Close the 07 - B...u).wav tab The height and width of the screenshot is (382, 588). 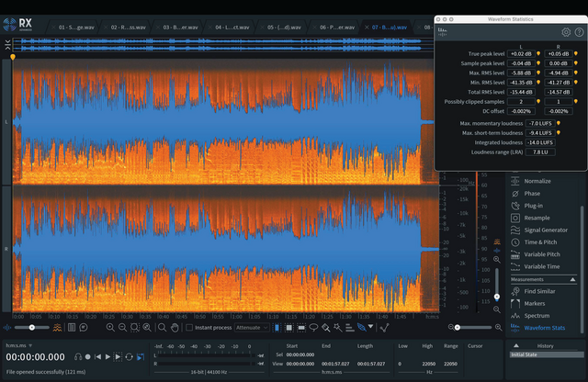(367, 28)
